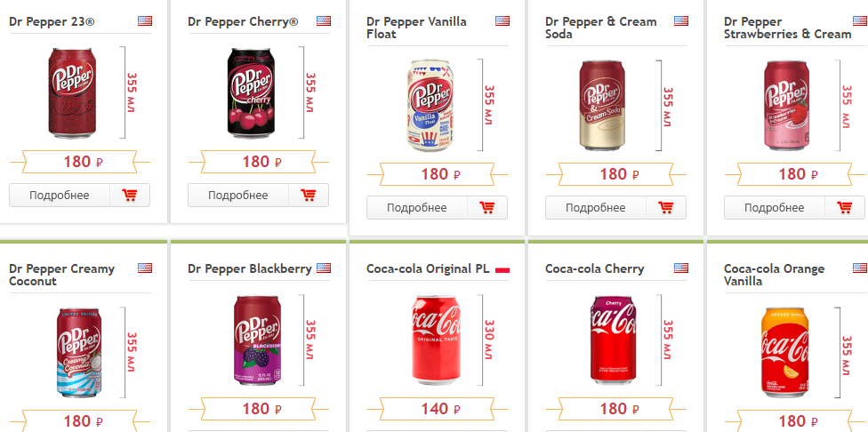Click the Dr Pepper Blackberry can image
The height and width of the screenshot is (432, 868).
pos(258,343)
